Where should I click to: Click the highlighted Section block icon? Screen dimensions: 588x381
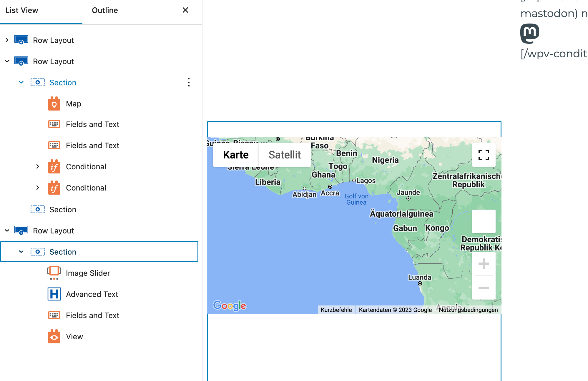[38, 252]
